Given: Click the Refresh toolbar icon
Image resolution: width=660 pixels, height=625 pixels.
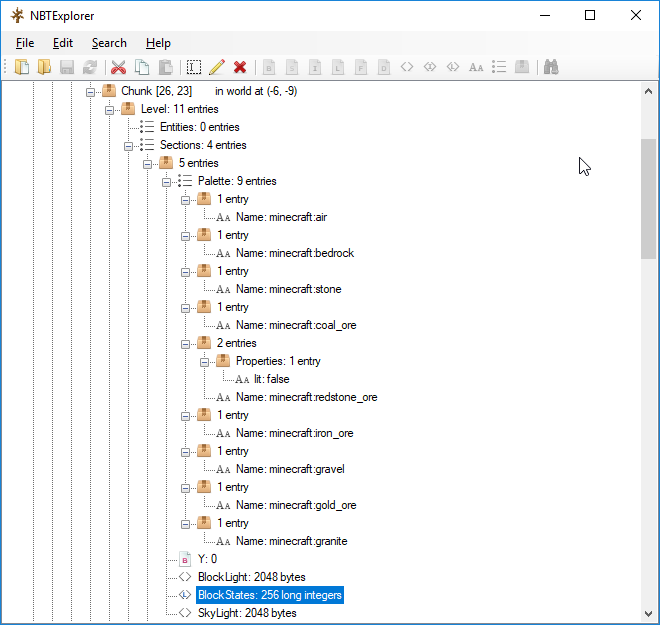Looking at the screenshot, I should tap(90, 67).
